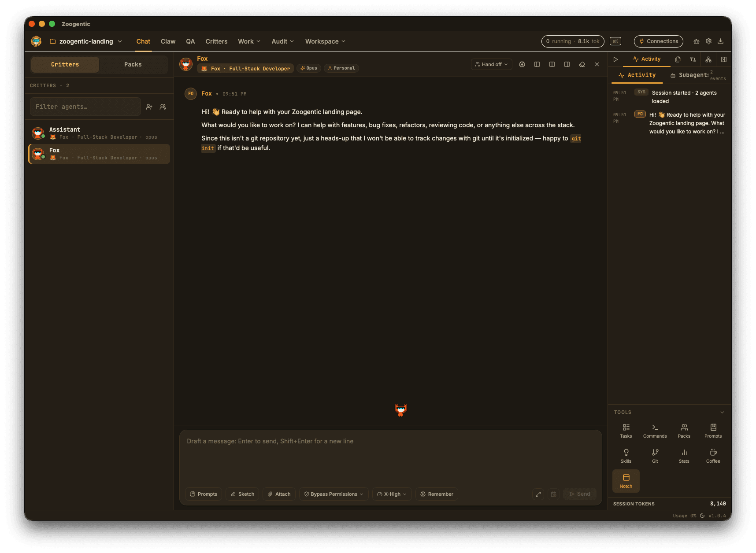Select the split-column layout icon in the chat header
This screenshot has width=756, height=553.
[552, 64]
